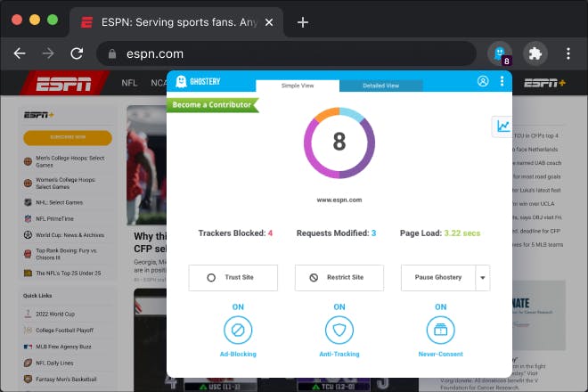Viewport: 588px width, 392px height.
Task: Open the Ghostery panel kebab menu
Action: point(502,81)
